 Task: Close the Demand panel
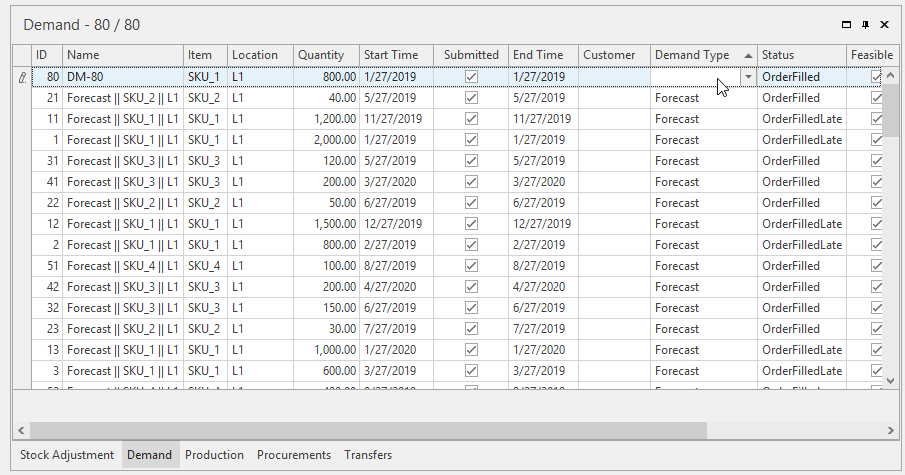[x=884, y=24]
